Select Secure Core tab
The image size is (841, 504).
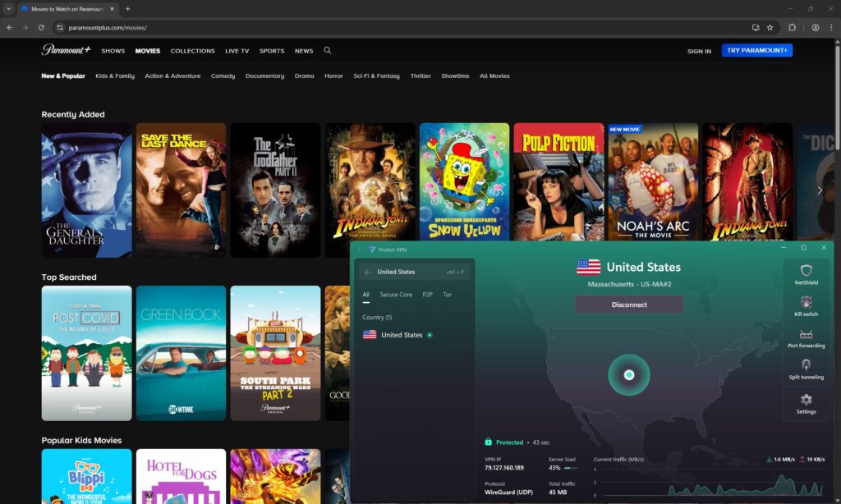click(x=396, y=295)
